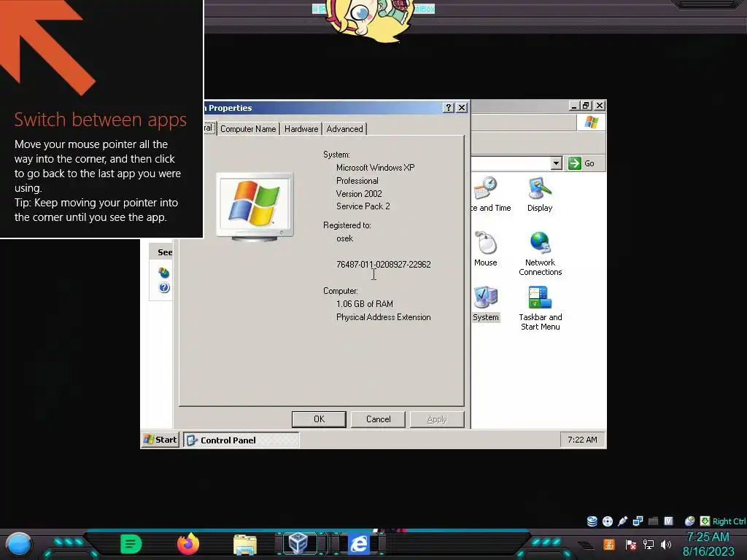
Task: Click VirtualBox optical disc status icon
Action: coord(608,521)
